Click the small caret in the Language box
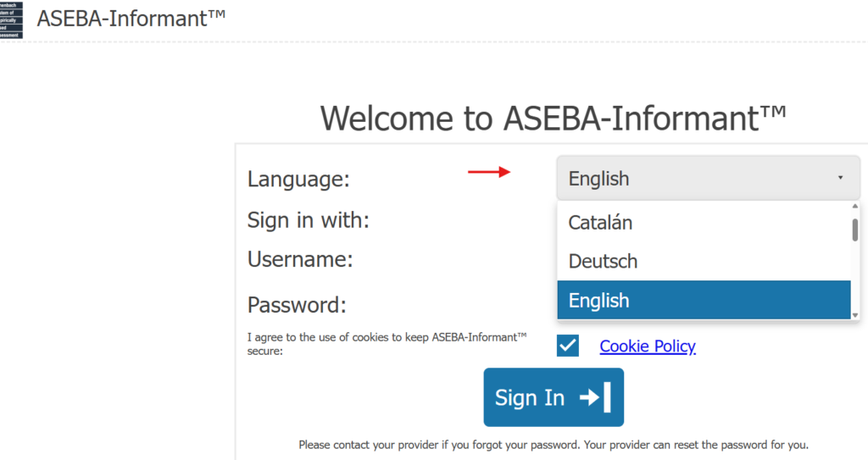 coord(840,178)
